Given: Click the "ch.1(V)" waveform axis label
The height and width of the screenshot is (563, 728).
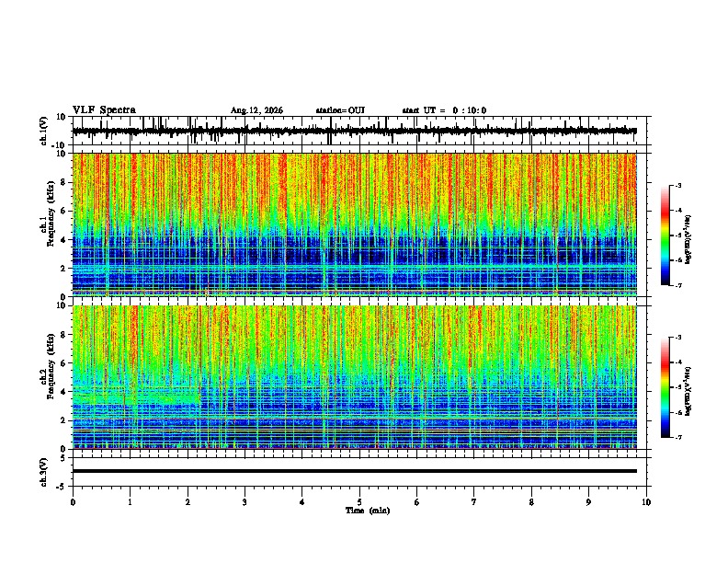Looking at the screenshot, I should coord(44,131).
